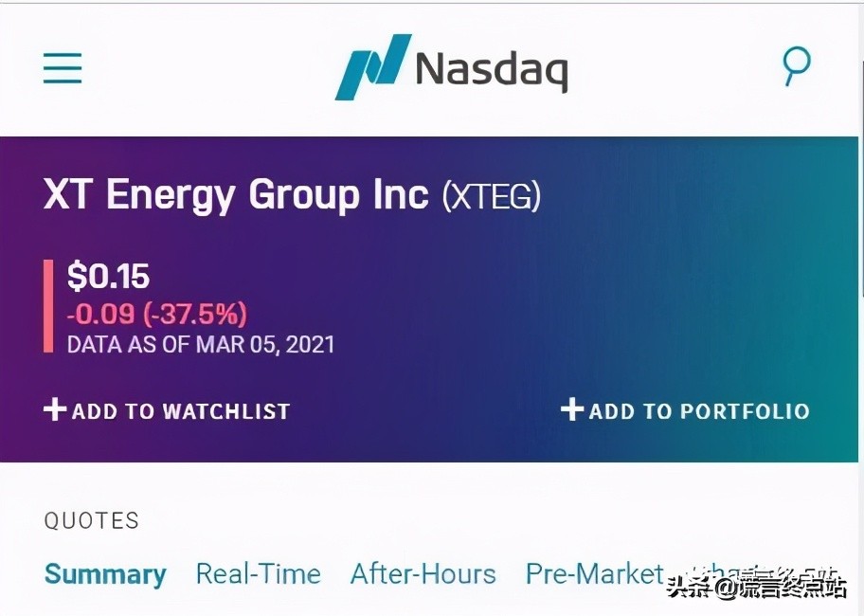Switch to the Real-Time tab

coord(258,574)
